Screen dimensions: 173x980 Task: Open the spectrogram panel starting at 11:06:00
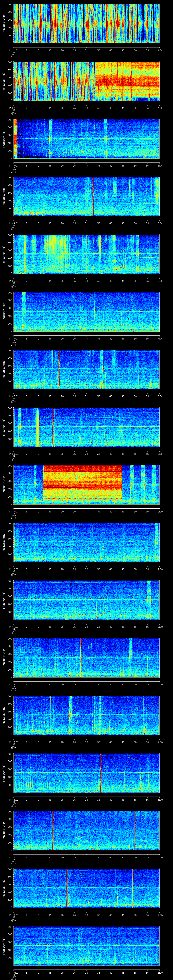point(87,312)
